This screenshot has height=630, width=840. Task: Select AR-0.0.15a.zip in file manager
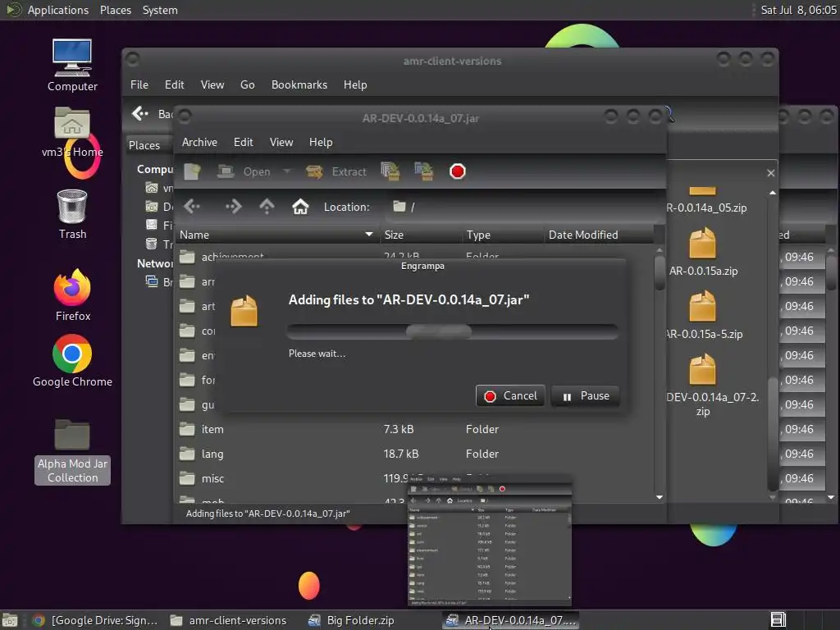click(703, 253)
